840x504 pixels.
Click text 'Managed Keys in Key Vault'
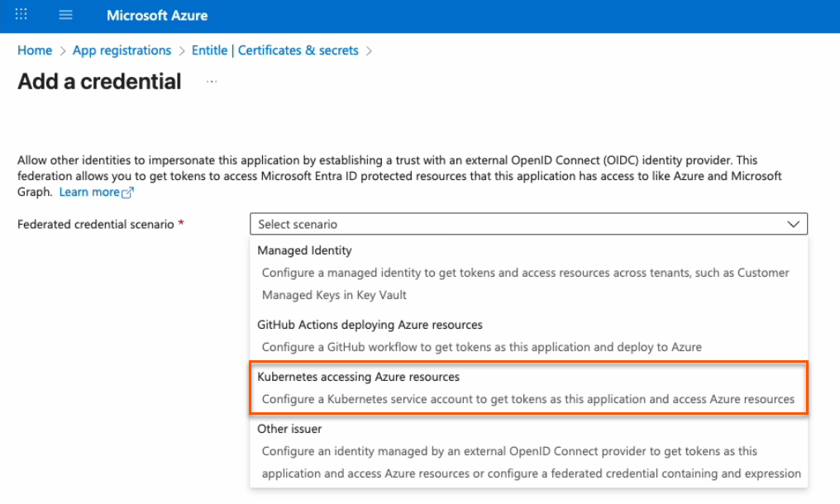334,295
